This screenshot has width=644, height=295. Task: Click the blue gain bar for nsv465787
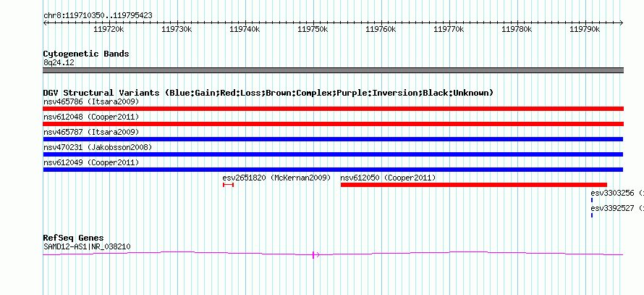coord(333,139)
